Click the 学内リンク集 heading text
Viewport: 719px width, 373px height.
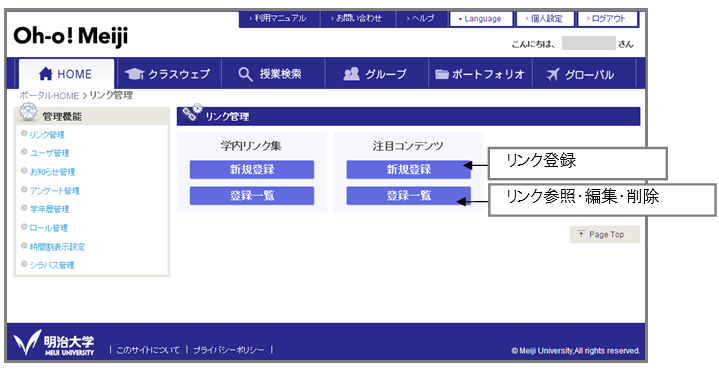coord(251,146)
